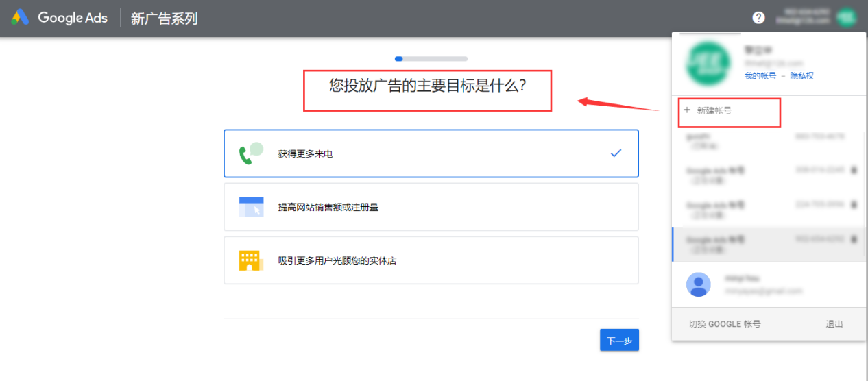Screen dimensions: 868x381
Task: Click 退出 to sign out
Action: pyautogui.click(x=834, y=324)
